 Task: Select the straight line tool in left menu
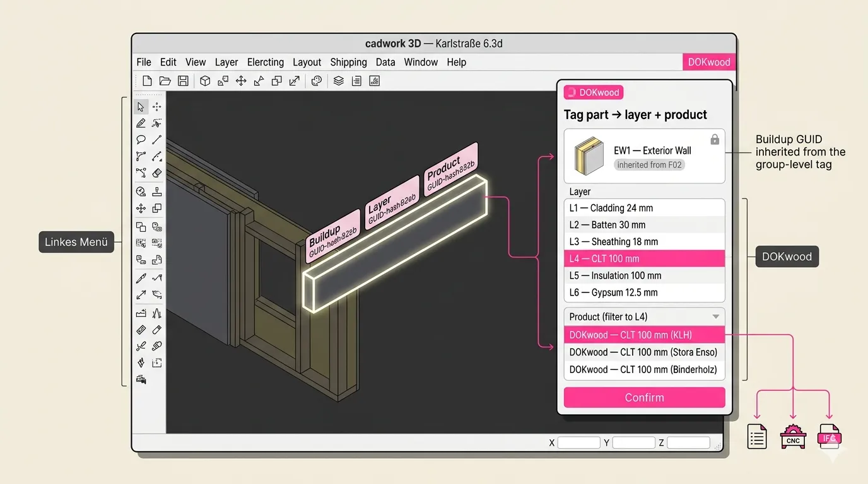pos(157,140)
